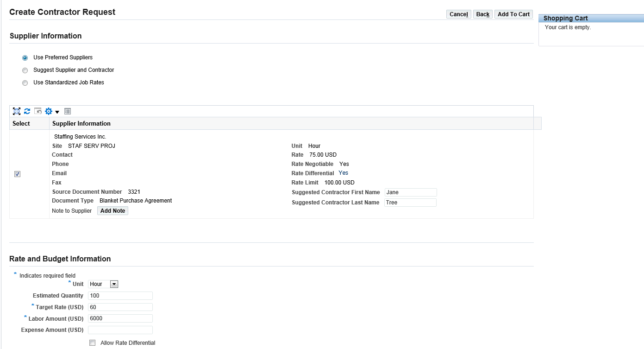644x349 pixels.
Task: Click the Cancel button
Action: [458, 14]
